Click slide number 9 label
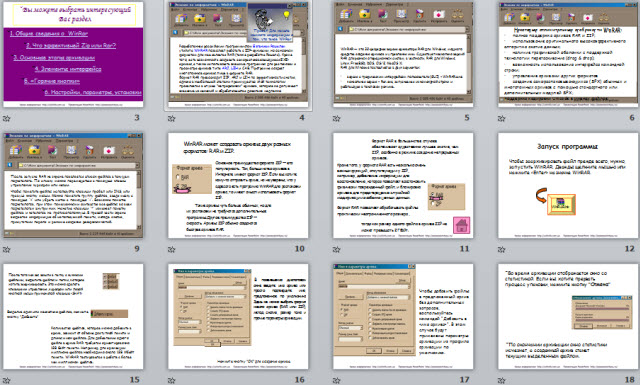Screen dimensions: 640x385 pos(137,249)
